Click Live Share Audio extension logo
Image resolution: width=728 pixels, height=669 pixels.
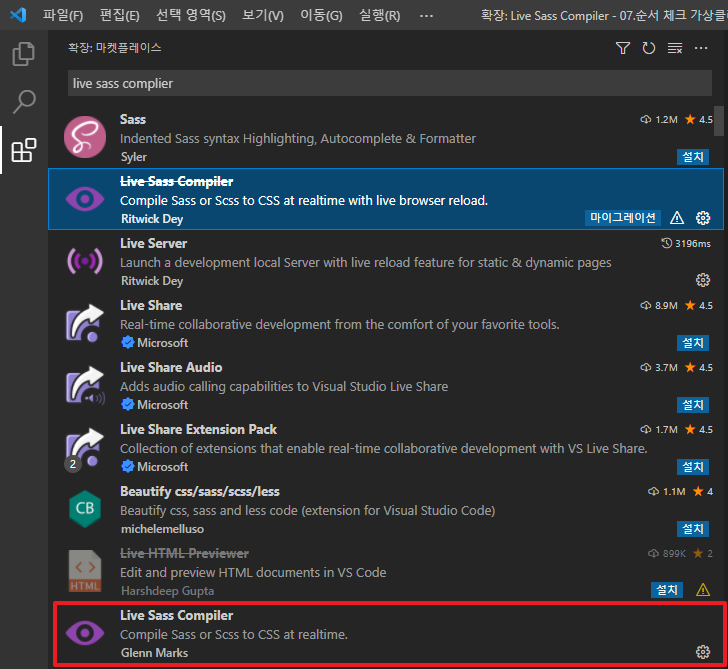point(85,385)
